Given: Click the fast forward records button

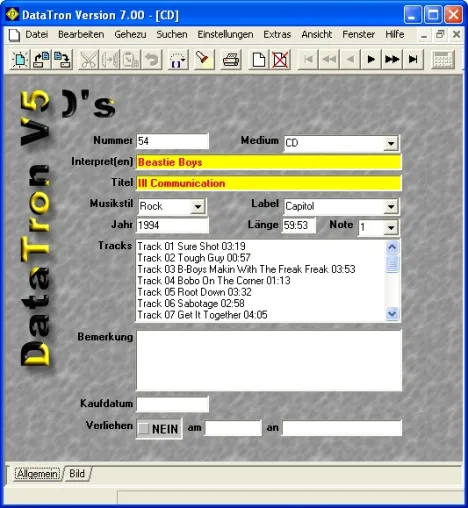Looking at the screenshot, I should click(x=392, y=60).
